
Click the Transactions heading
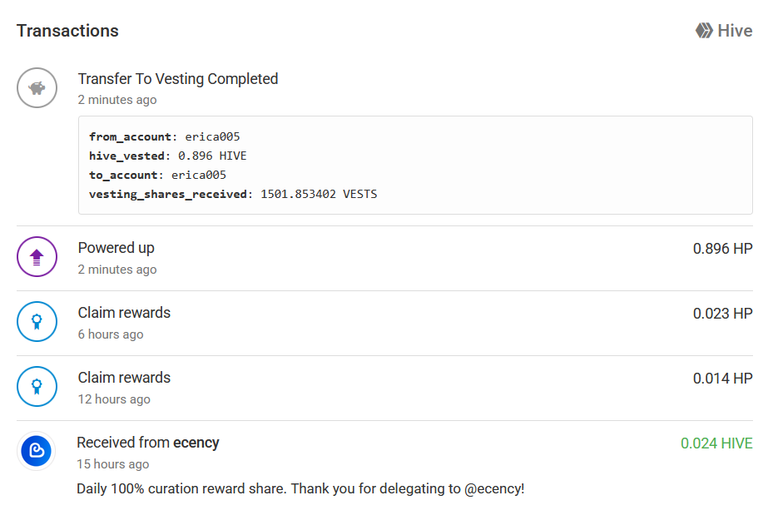68,31
